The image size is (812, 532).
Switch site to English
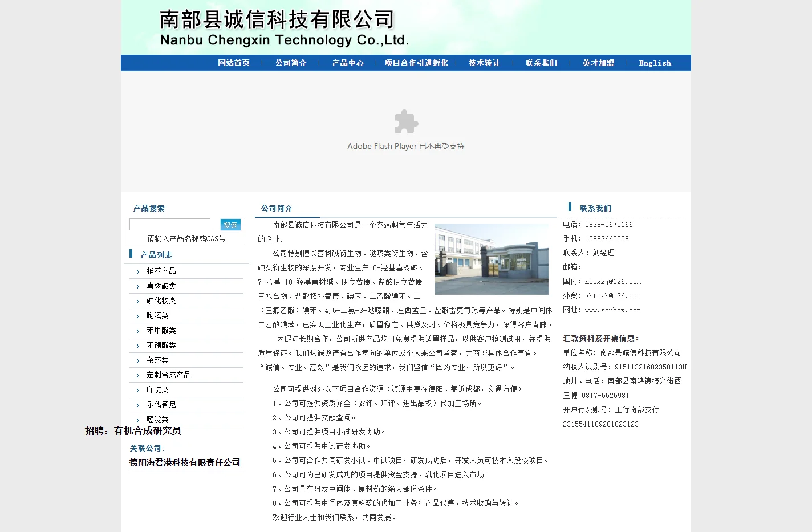[x=655, y=63]
